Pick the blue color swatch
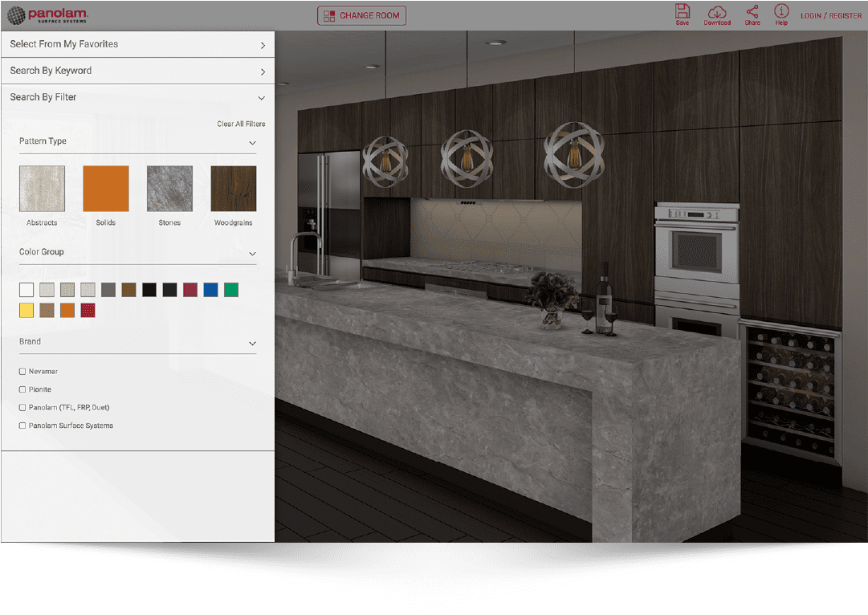 point(211,290)
